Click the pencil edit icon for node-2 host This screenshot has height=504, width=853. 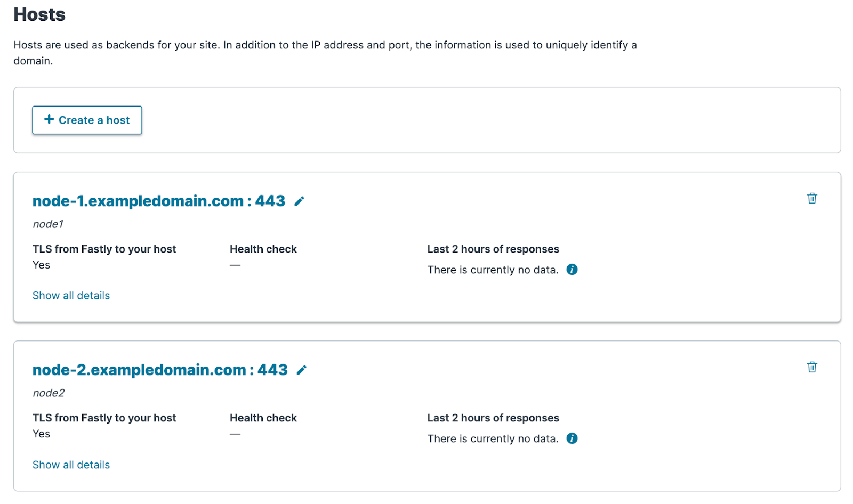click(302, 370)
